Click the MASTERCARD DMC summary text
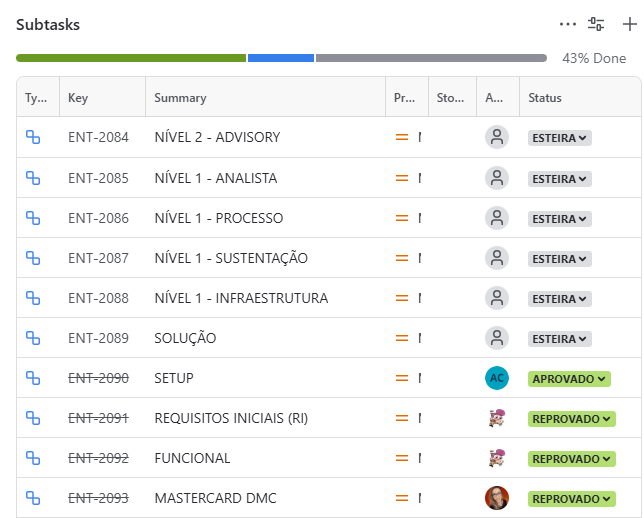The image size is (644, 518). click(216, 498)
